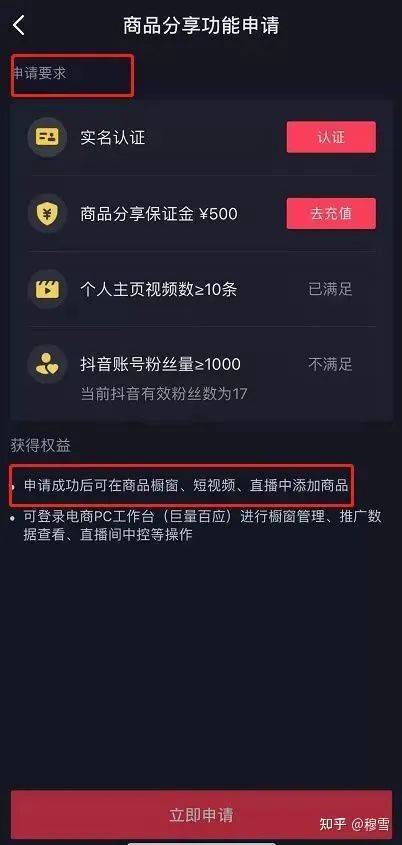Tap the 立即申请 button at bottom
Image resolution: width=402 pixels, height=845 pixels.
[201, 815]
